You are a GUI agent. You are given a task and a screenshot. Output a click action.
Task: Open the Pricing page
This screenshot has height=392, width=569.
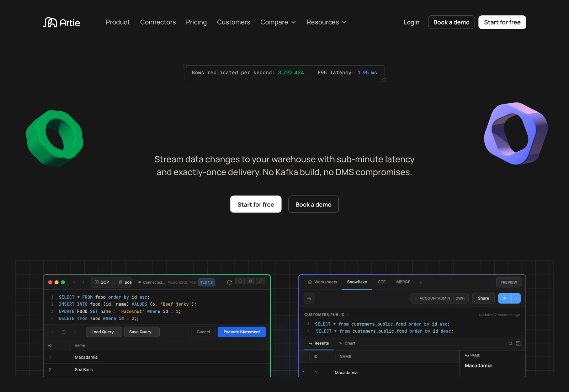coord(196,22)
